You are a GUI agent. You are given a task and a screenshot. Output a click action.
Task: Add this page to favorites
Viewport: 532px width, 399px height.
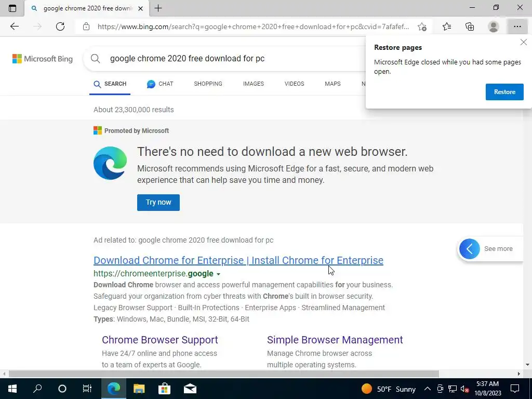coord(422,26)
